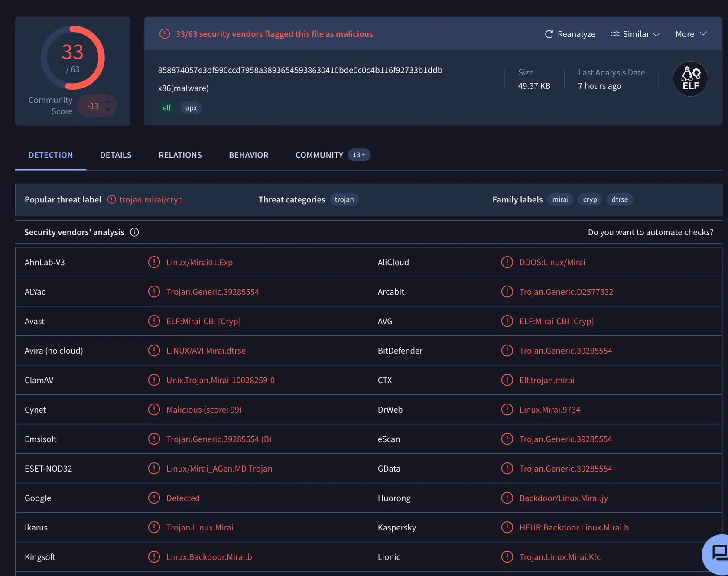View the Behavior tab
This screenshot has height=576, width=728.
[x=249, y=155]
